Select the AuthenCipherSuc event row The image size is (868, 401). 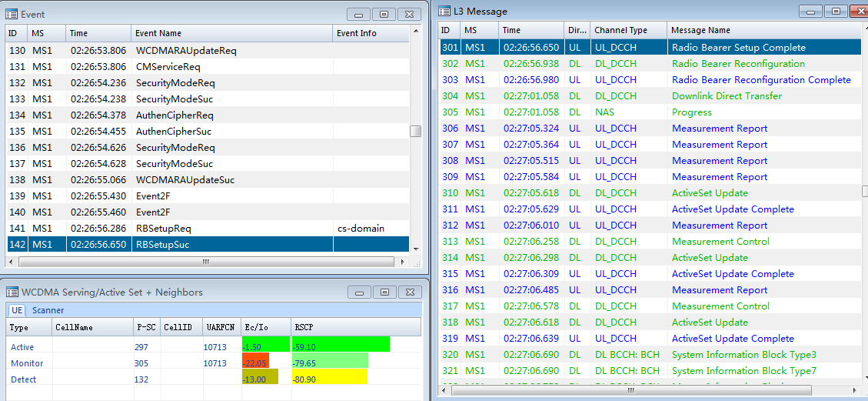[x=208, y=132]
